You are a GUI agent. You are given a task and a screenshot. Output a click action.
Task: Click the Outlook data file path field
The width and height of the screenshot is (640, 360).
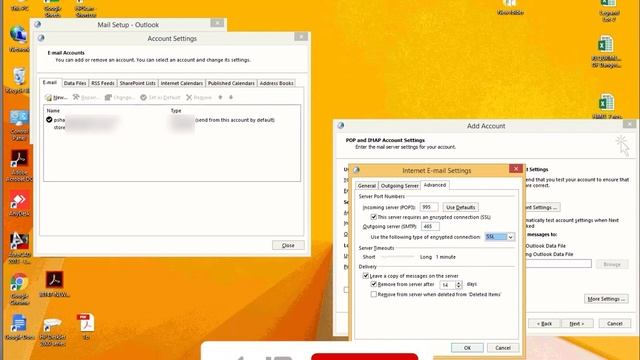coord(559,264)
